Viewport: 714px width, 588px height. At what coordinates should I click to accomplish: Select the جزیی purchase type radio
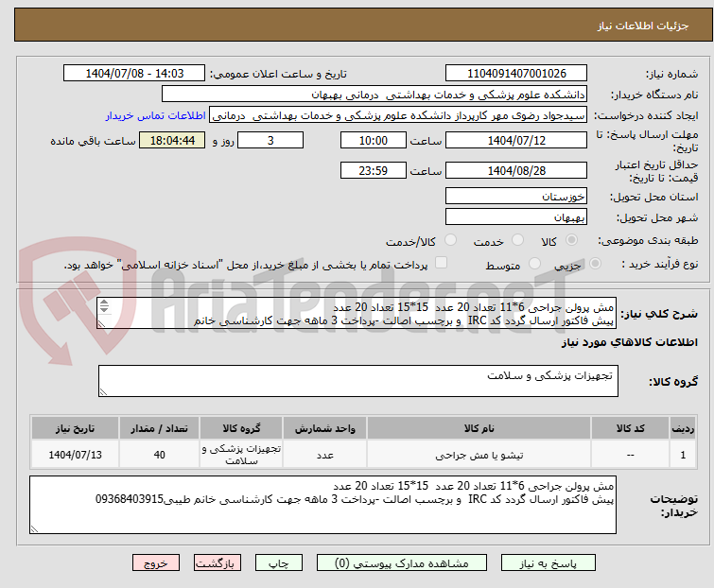tap(595, 264)
